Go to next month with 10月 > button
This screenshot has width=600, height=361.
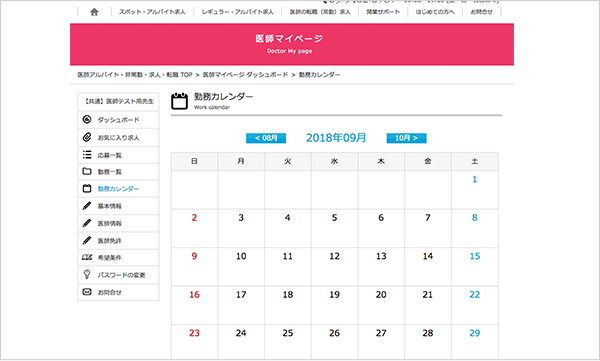(406, 138)
